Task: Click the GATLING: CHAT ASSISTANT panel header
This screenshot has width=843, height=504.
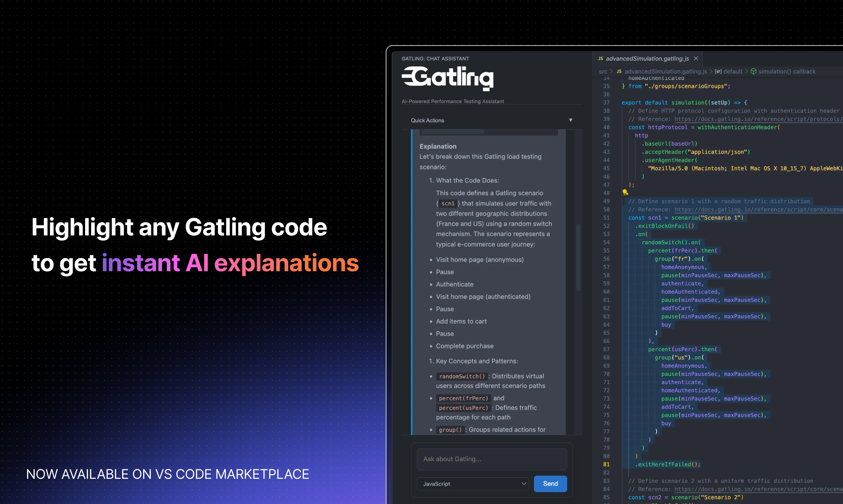Action: (435, 58)
